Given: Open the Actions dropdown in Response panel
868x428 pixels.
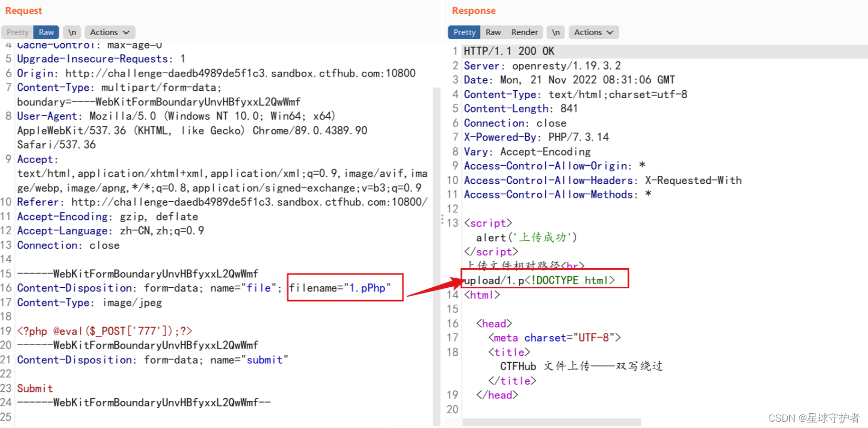Looking at the screenshot, I should click(594, 32).
